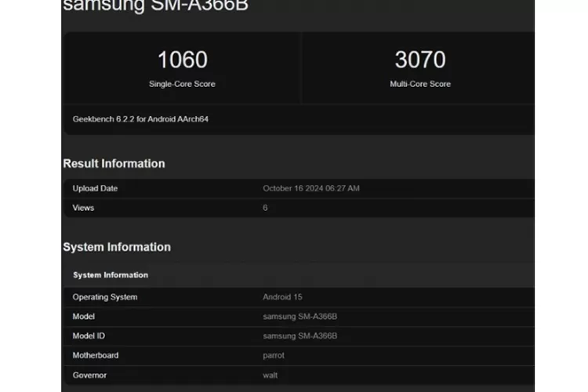Select the Views count value 6
The height and width of the screenshot is (392, 588).
click(265, 208)
